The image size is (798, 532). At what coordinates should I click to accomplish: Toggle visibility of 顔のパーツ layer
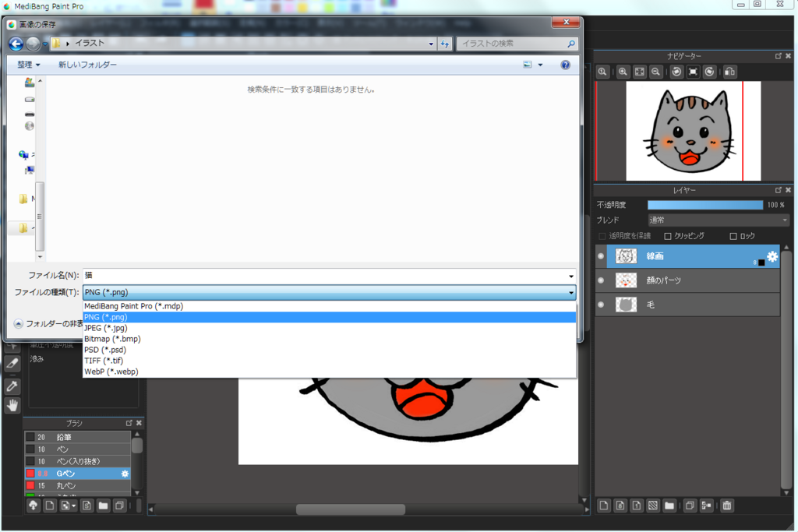coord(601,280)
